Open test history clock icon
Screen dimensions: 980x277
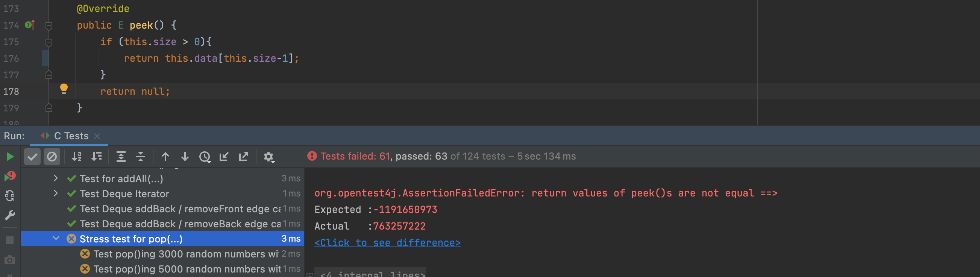tap(205, 157)
